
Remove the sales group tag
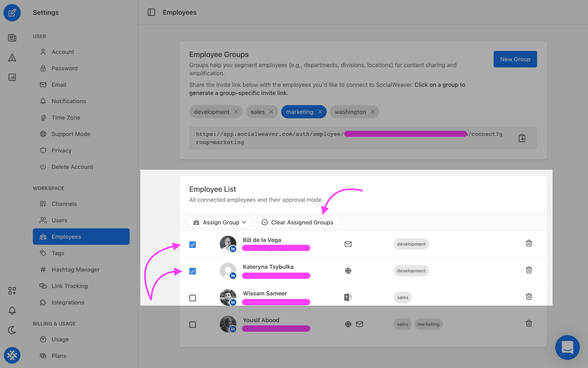point(271,112)
